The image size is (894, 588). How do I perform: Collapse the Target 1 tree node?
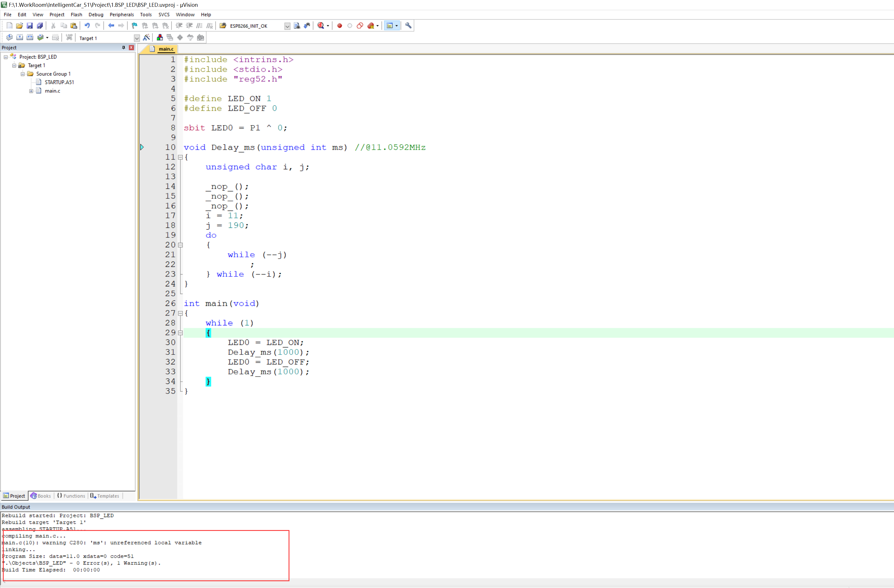[14, 65]
